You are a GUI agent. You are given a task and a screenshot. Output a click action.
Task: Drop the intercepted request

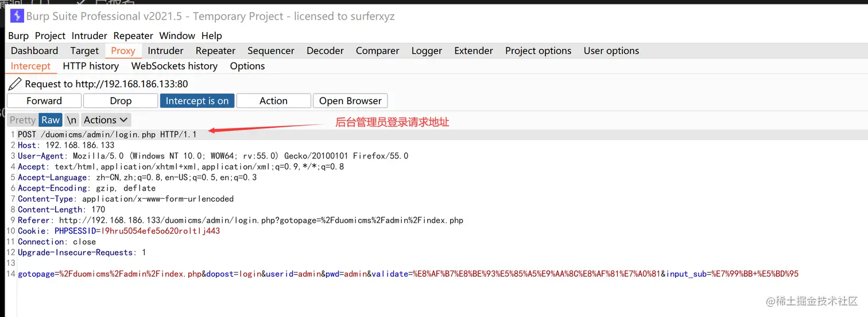121,100
